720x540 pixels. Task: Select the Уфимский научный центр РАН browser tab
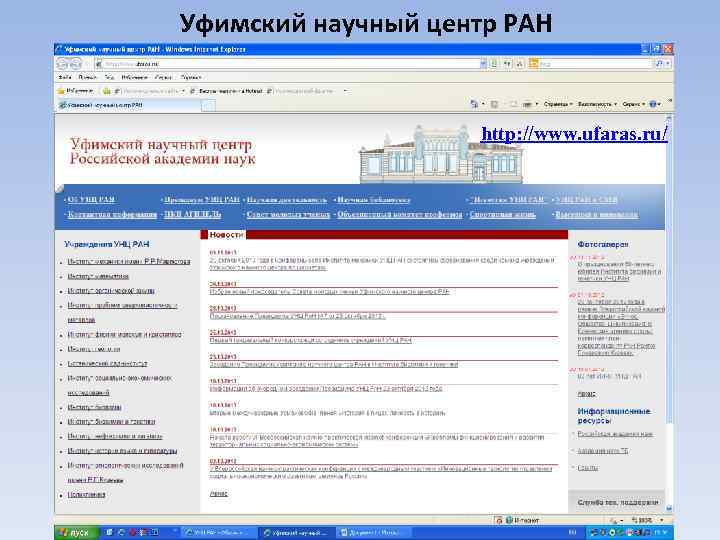pyautogui.click(x=129, y=105)
